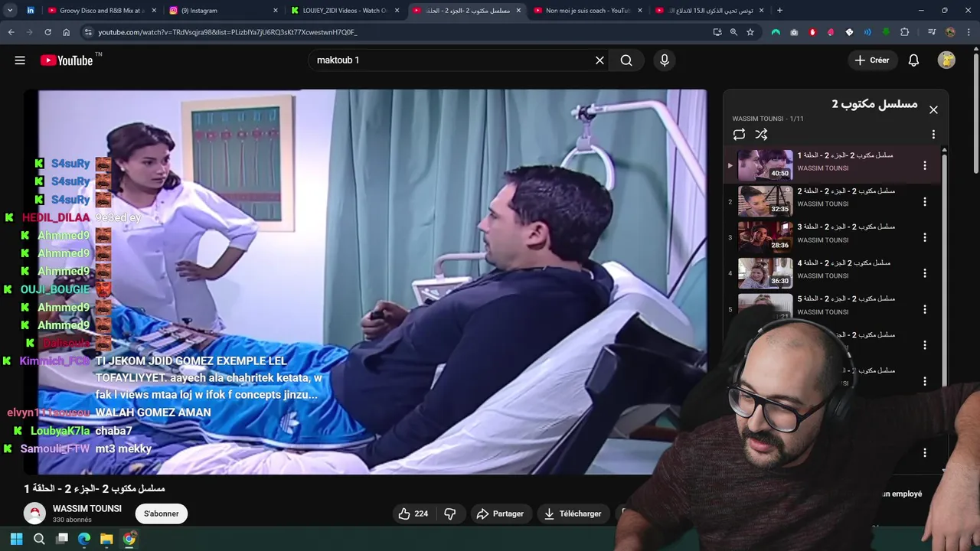The image size is (980, 551).
Task: Open zoom magnifier in address bar
Action: click(733, 32)
